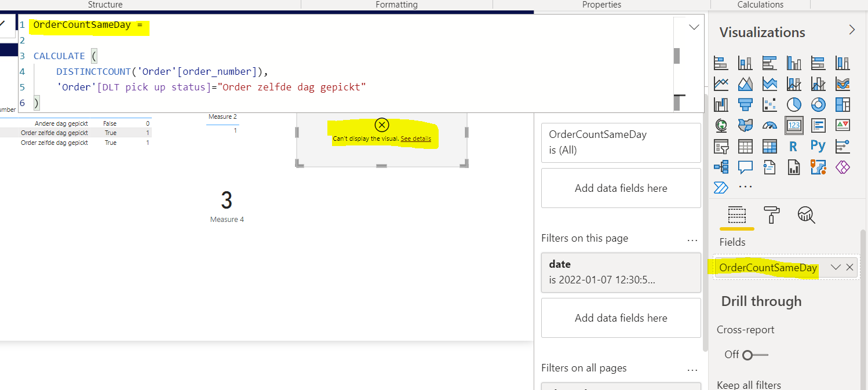Choose Line and clustered column chart
This screenshot has width=868, height=390.
pos(818,83)
